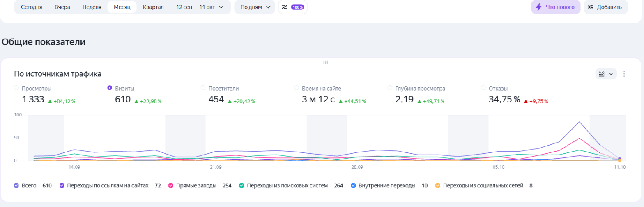Viewport: 644px width, 207px height.
Task: Toggle Переходы из поисковых систем series
Action: click(242, 185)
